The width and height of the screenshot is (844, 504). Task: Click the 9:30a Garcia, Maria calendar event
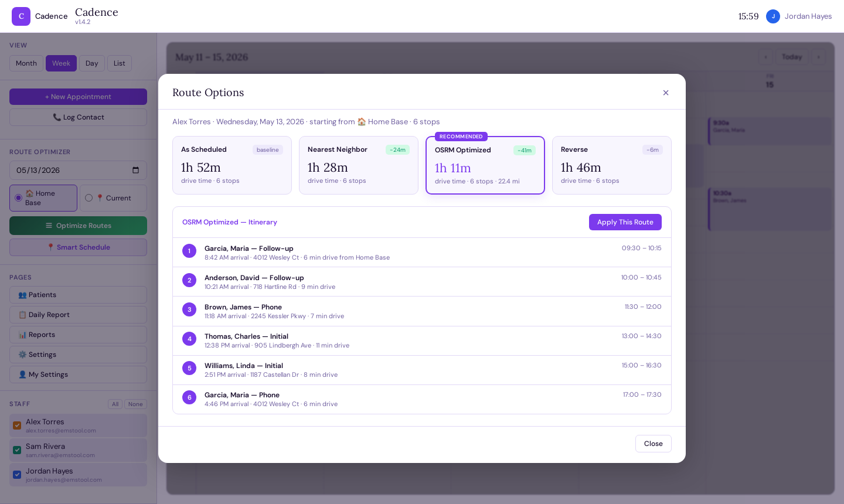(770, 131)
